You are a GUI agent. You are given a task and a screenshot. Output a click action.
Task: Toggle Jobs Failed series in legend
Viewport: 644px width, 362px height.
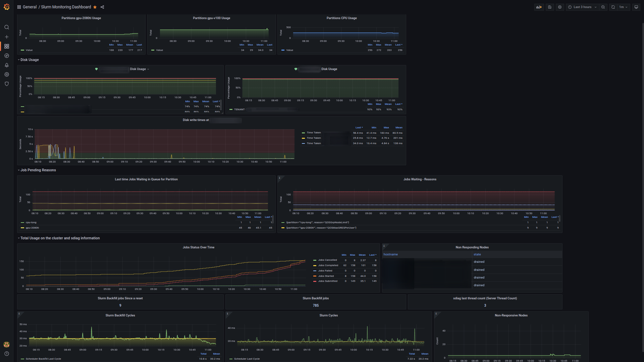pyautogui.click(x=325, y=271)
